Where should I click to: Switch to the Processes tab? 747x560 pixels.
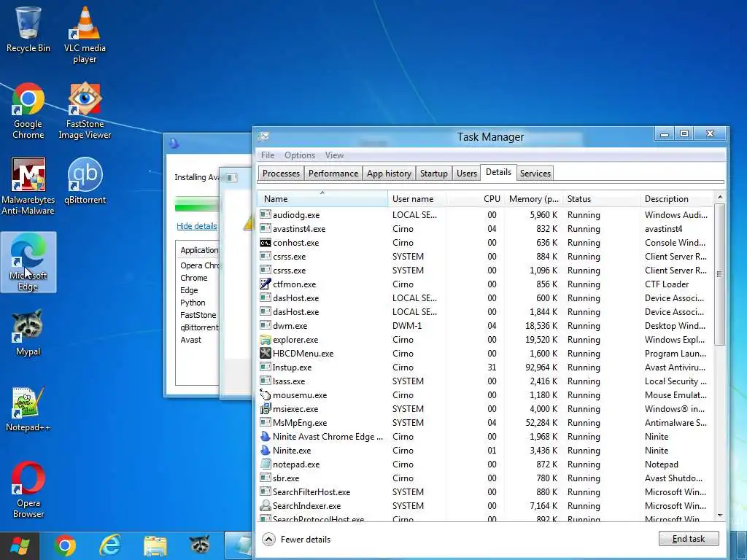pyautogui.click(x=281, y=174)
